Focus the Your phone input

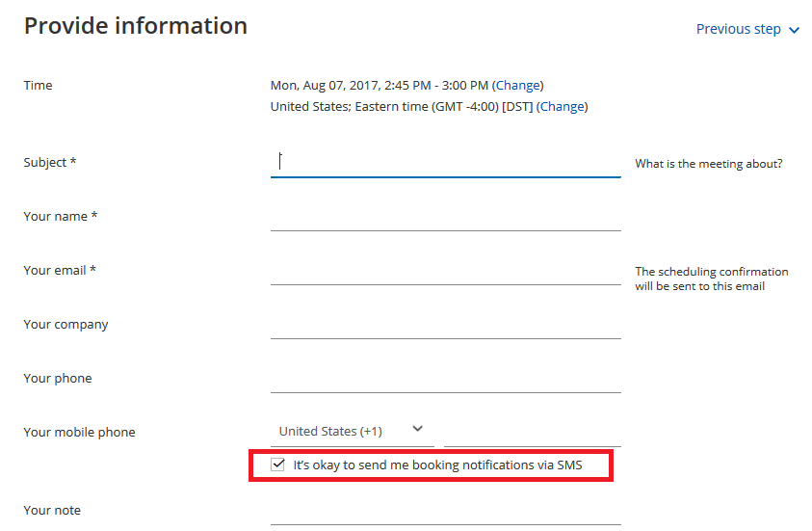(445, 379)
